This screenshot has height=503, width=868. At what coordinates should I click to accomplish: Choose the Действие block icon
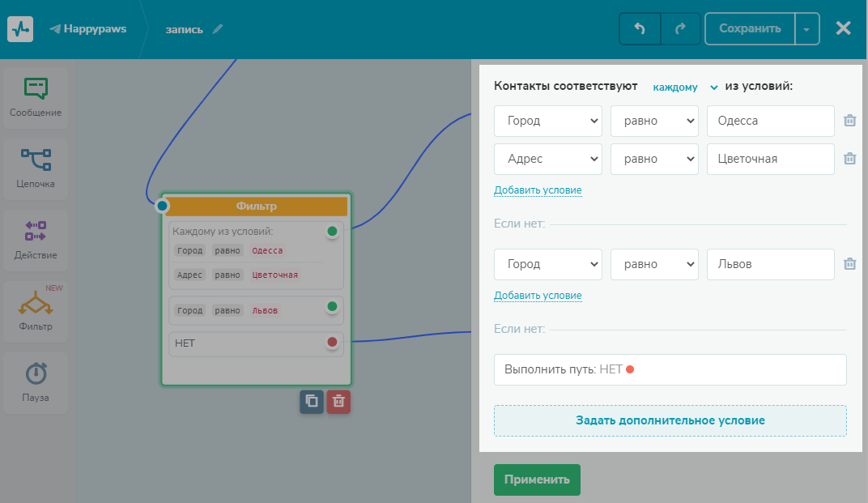[x=36, y=231]
